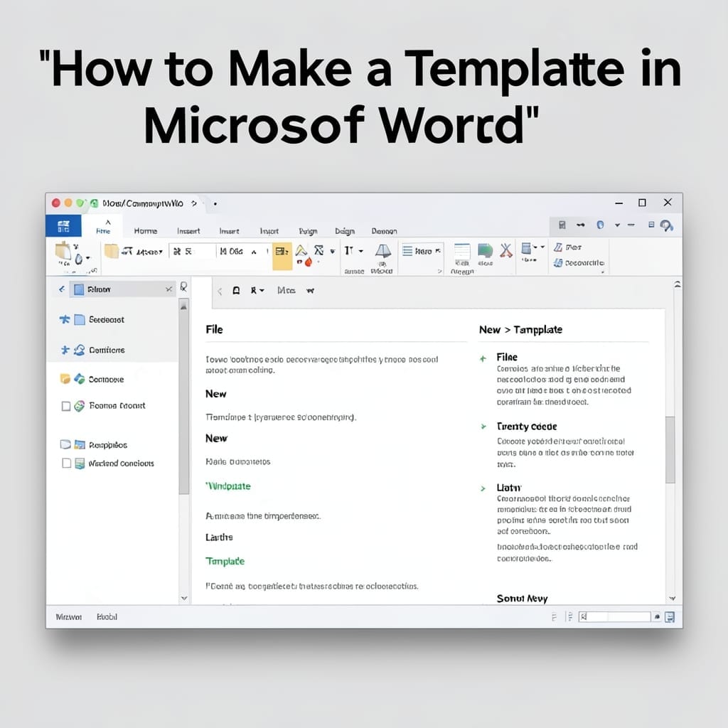The width and height of the screenshot is (728, 728).
Task: Click the bell icon in document toolbar
Action: [x=236, y=291]
